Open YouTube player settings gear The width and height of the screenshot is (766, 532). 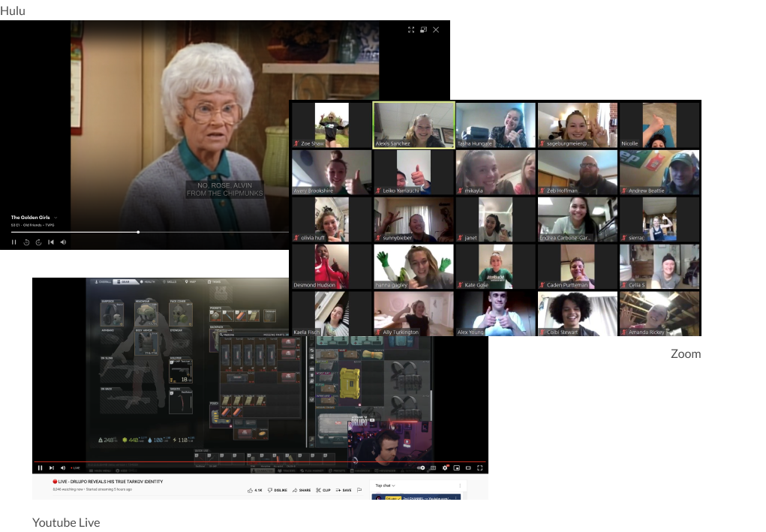445,468
